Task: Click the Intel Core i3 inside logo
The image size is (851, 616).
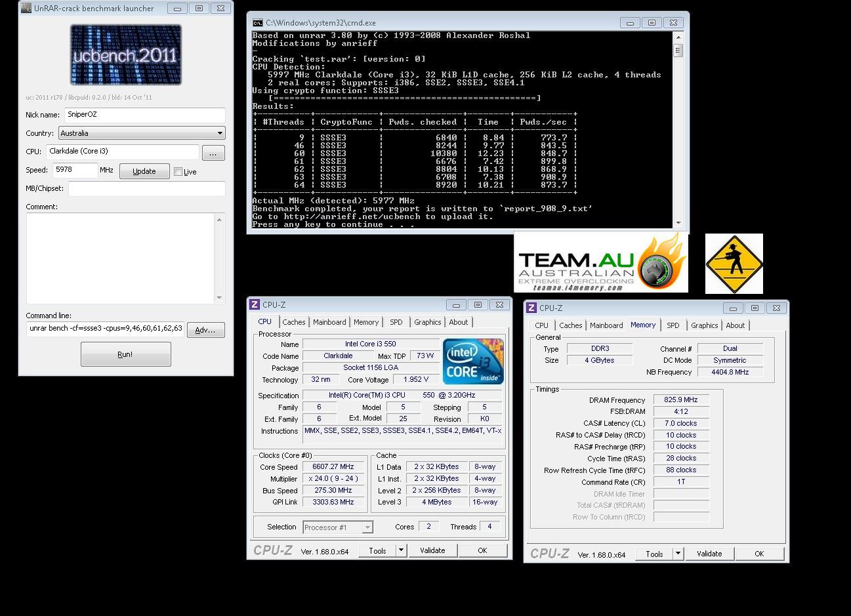Action: coord(473,361)
